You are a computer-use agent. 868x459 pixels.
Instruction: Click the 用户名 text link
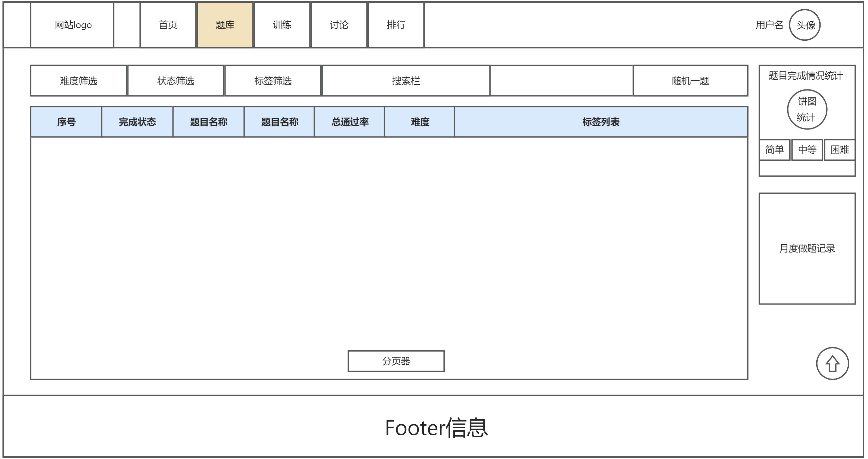[x=769, y=25]
